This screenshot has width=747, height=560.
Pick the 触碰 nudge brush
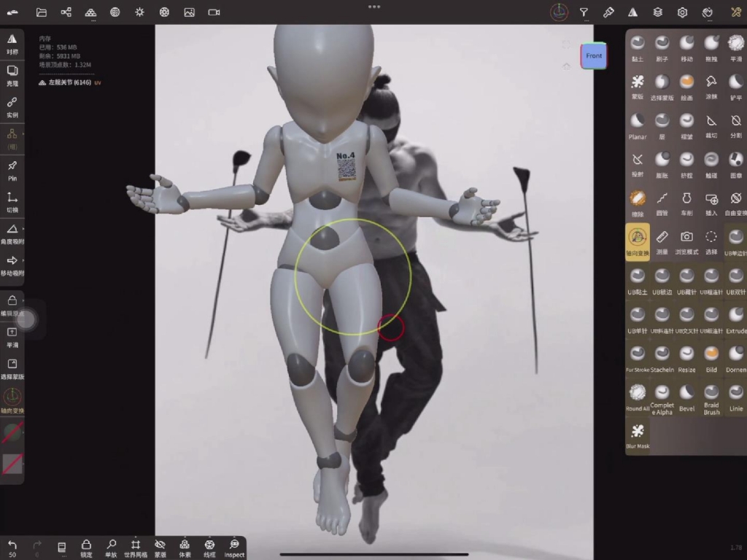711,165
